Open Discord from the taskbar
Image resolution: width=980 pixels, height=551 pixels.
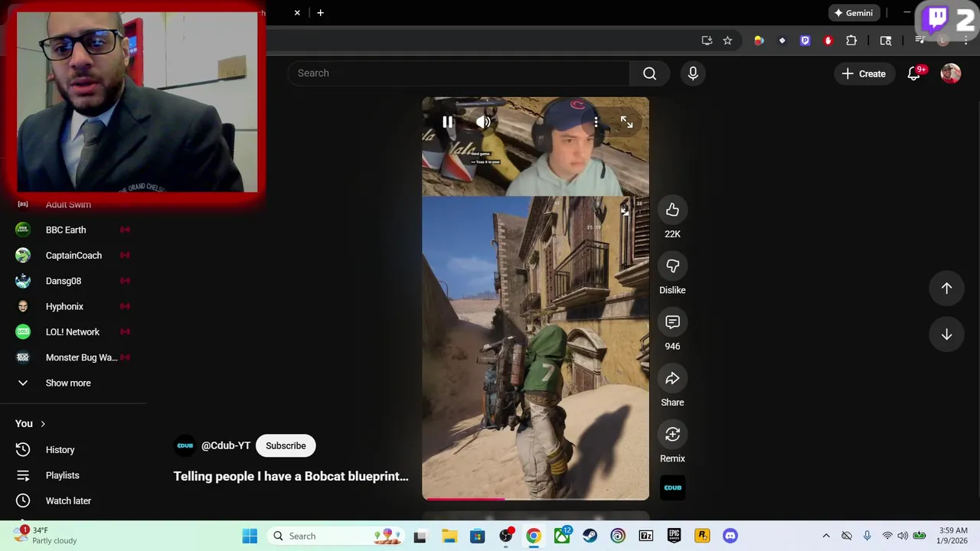click(730, 536)
